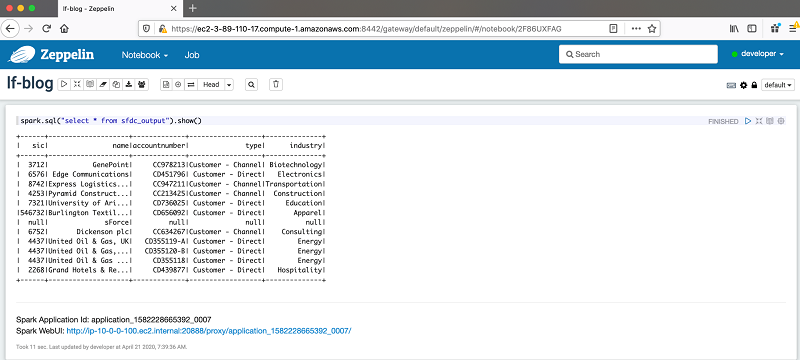
Task: Clear all output using the eraser icon
Action: pos(103,85)
